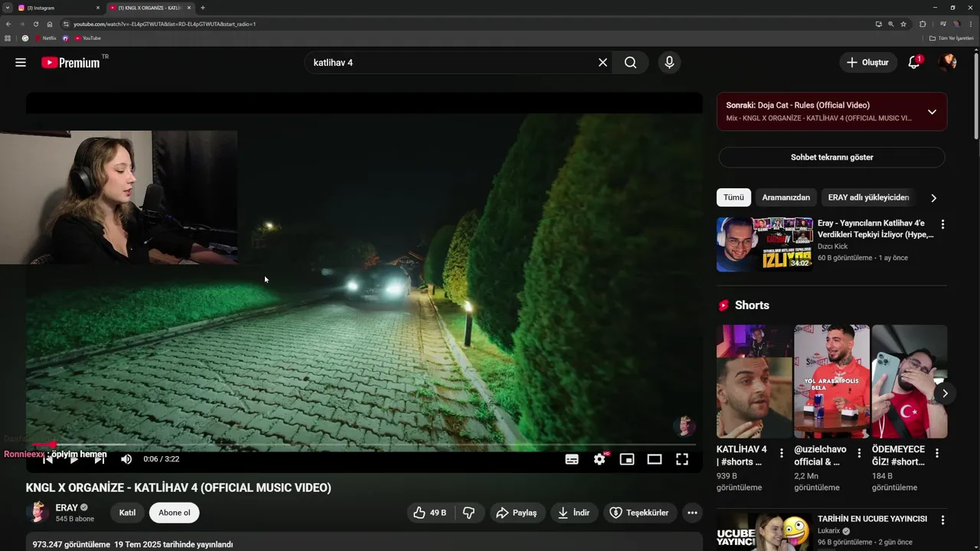
Task: Clear the search box with the X
Action: (x=603, y=63)
